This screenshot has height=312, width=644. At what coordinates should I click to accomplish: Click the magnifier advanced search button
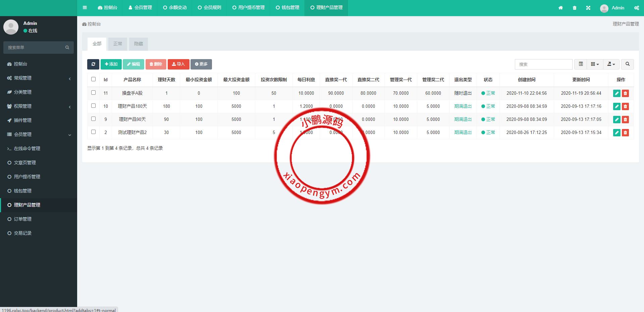(627, 64)
